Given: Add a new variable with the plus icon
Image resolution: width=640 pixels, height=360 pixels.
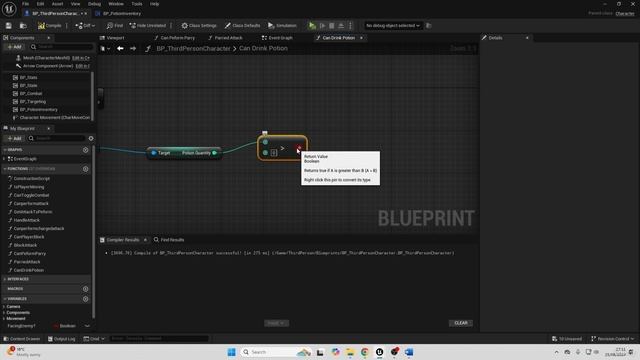Looking at the screenshot, I should click(85, 299).
